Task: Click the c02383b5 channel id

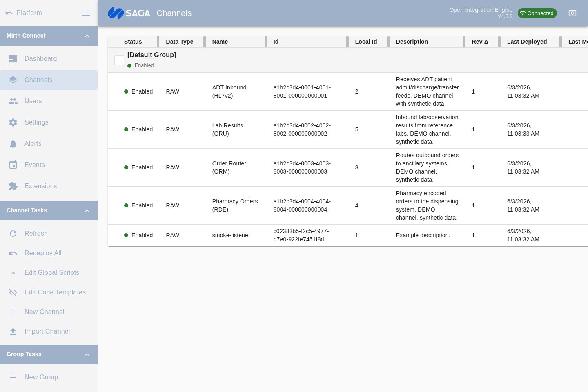Action: (301, 235)
